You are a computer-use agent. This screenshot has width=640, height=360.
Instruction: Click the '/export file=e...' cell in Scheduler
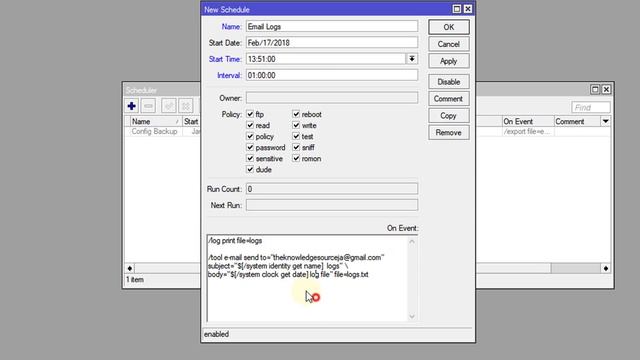tap(527, 131)
